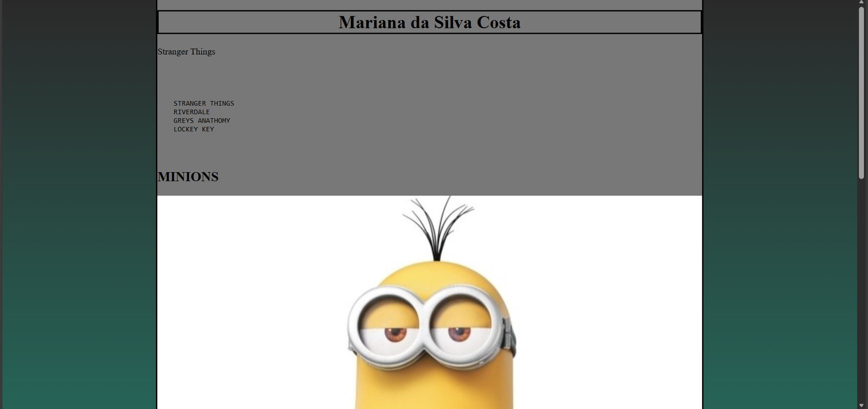The width and height of the screenshot is (868, 409).
Task: Select the RIVERDALE list entry
Action: tap(192, 112)
